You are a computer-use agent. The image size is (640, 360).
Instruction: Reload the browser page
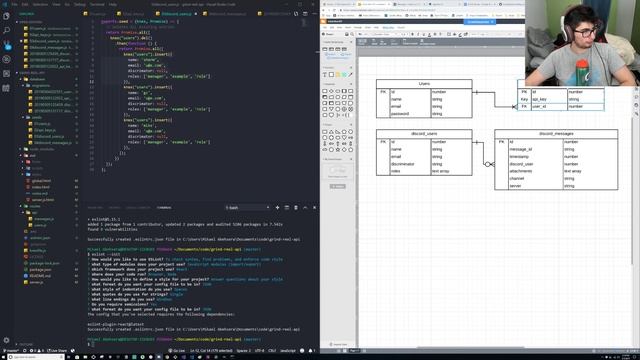(x=335, y=10)
